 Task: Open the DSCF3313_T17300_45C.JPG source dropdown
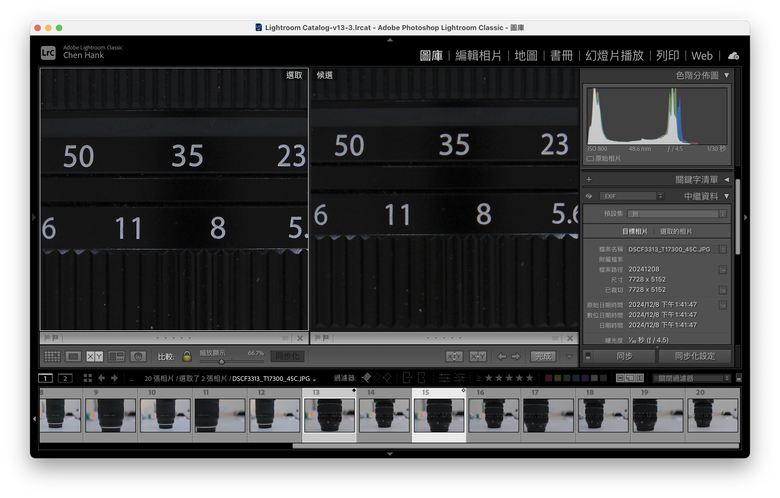pyautogui.click(x=274, y=379)
